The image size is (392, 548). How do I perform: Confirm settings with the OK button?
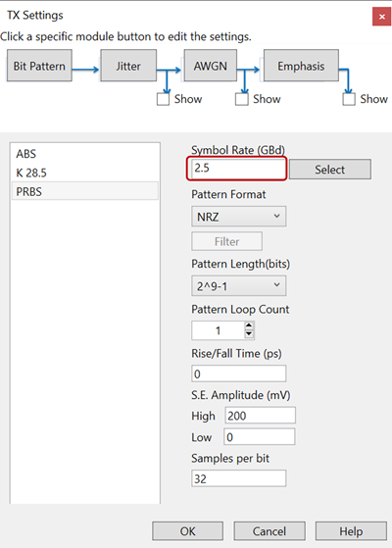[187, 531]
